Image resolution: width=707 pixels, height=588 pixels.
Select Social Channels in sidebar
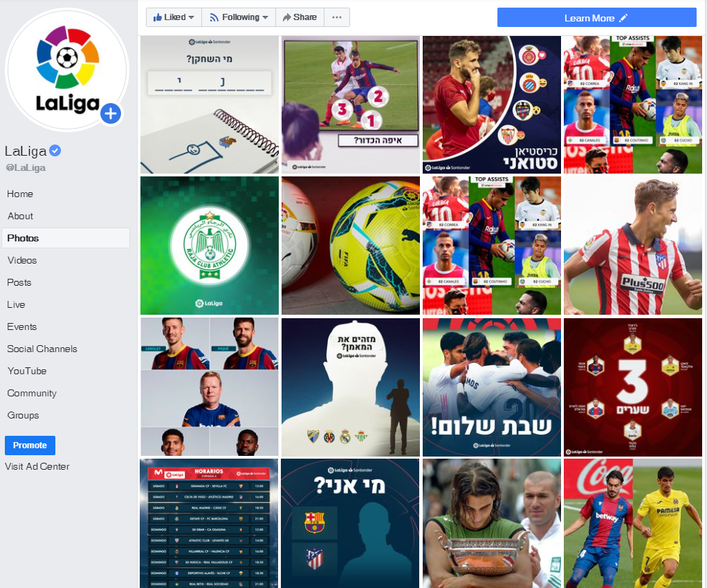[42, 349]
